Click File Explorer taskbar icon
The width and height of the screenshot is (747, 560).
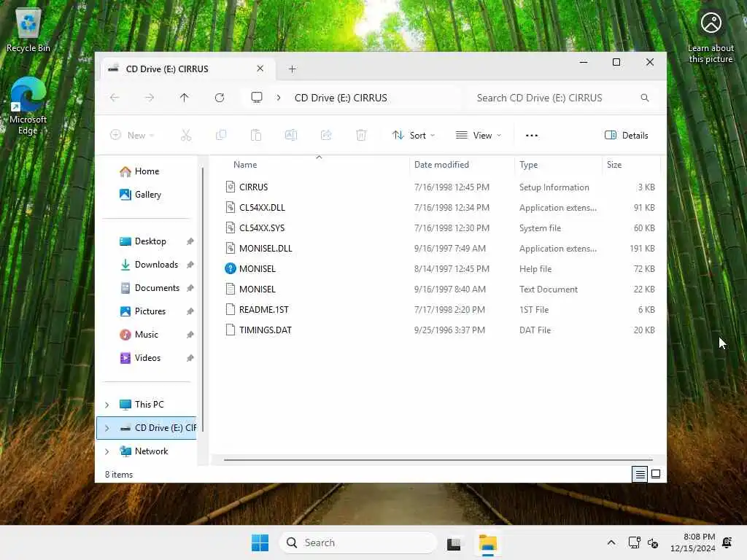pyautogui.click(x=488, y=542)
